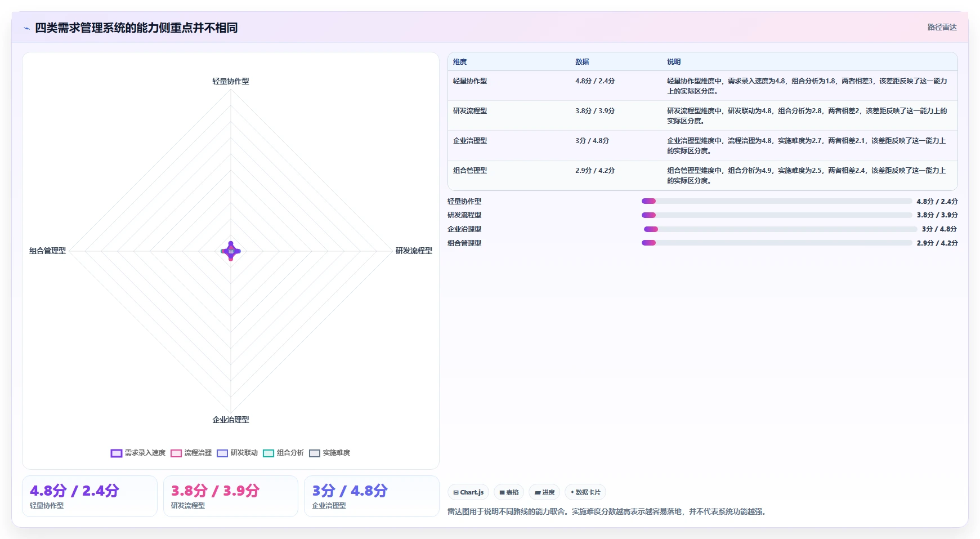
Task: Click the 雷达图用于说明 footnote text
Action: 606,512
